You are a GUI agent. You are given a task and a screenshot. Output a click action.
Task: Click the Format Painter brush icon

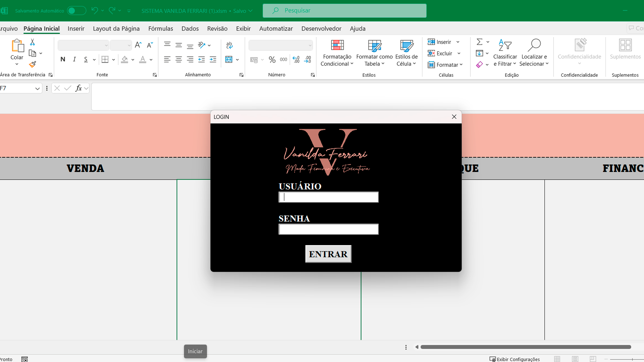tap(32, 64)
